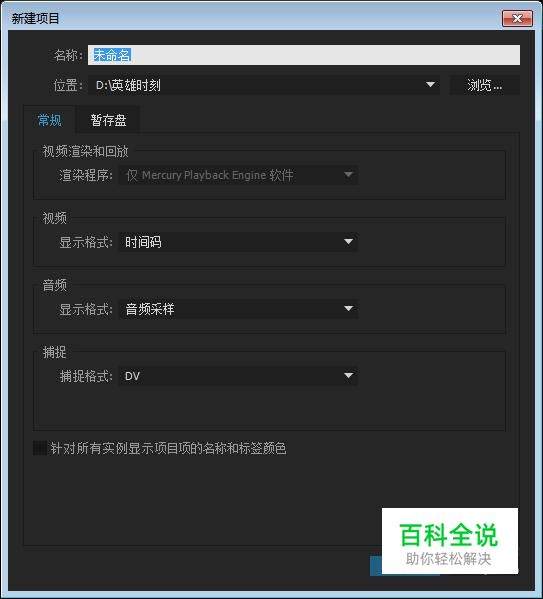Open the 捕捉格式 DV dropdown
This screenshot has width=543, height=599.
(238, 376)
